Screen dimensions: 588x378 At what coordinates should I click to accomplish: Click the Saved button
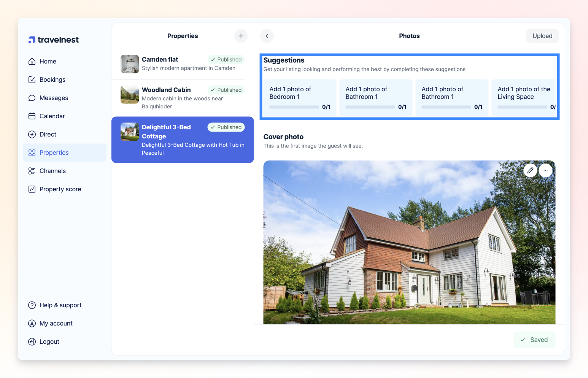(534, 340)
